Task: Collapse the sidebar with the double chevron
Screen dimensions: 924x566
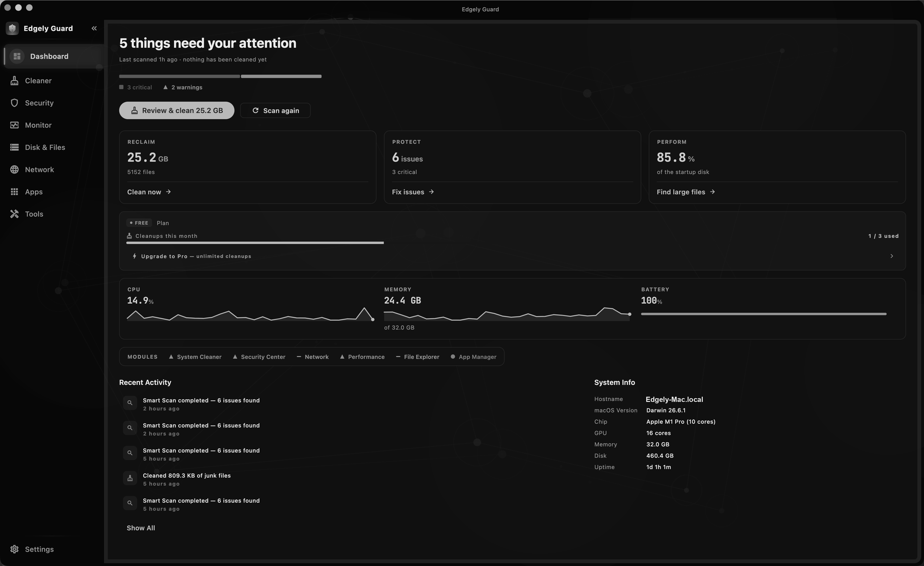Action: (x=94, y=28)
